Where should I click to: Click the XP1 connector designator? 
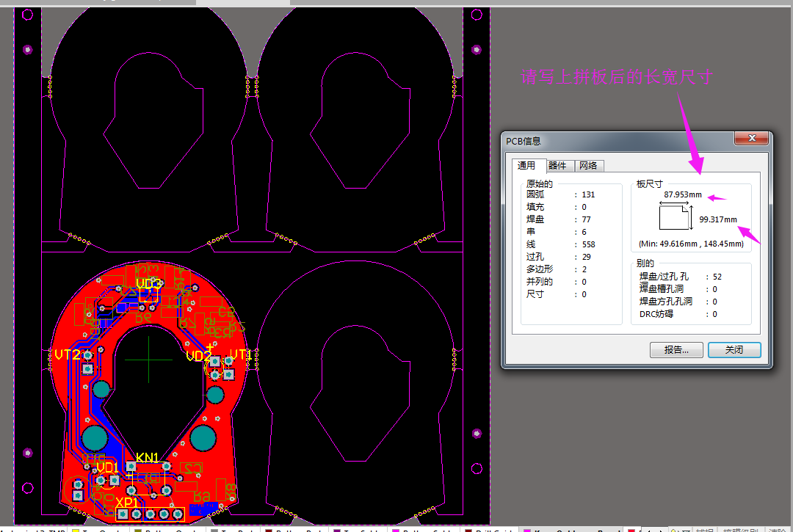click(128, 503)
